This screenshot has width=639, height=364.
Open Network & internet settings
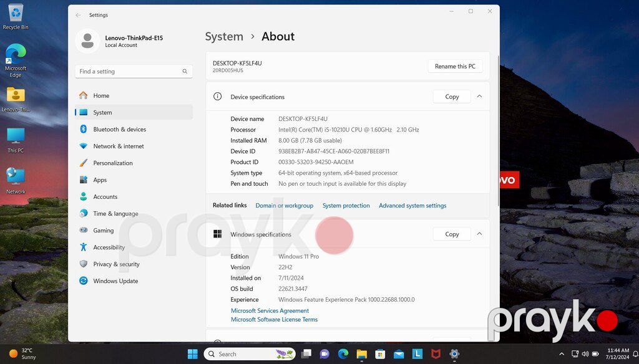click(134, 146)
